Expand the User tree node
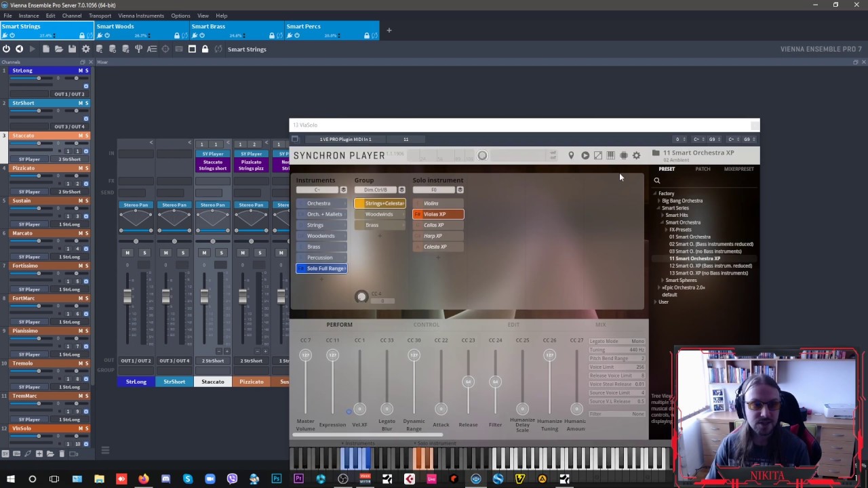Viewport: 868px width, 488px height. tap(655, 302)
